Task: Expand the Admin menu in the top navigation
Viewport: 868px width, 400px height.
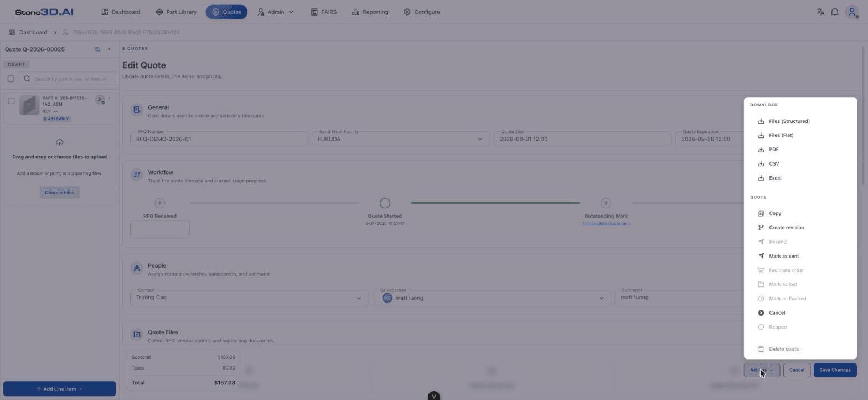Action: point(276,12)
